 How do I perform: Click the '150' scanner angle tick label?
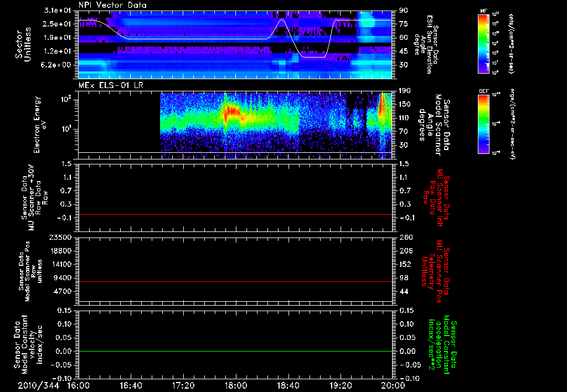pyautogui.click(x=405, y=105)
